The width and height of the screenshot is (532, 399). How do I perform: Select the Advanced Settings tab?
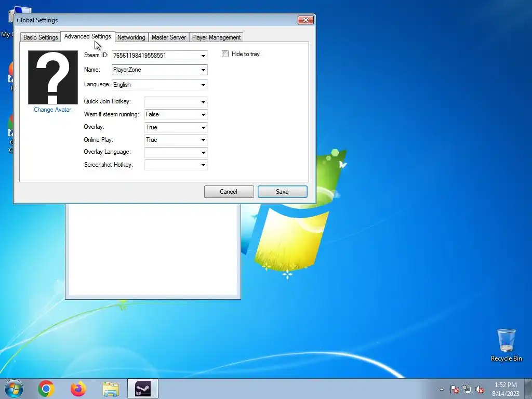point(87,36)
